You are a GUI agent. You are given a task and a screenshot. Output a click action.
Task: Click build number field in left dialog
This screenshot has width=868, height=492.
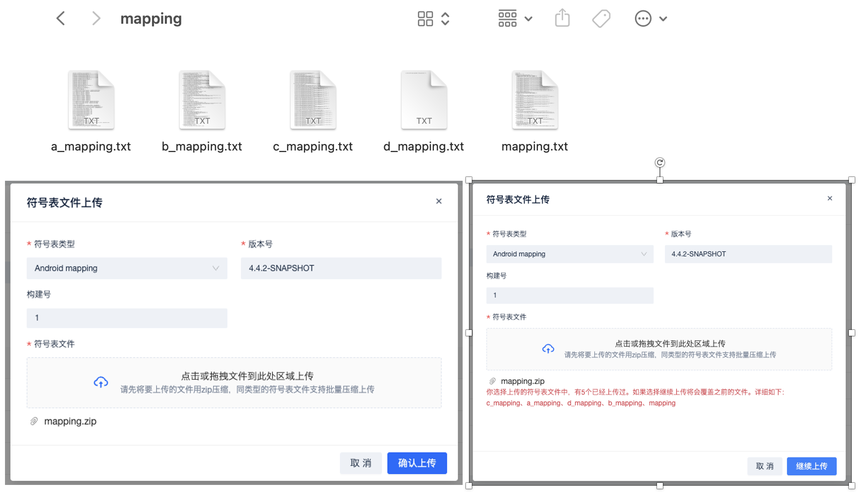[x=127, y=318]
